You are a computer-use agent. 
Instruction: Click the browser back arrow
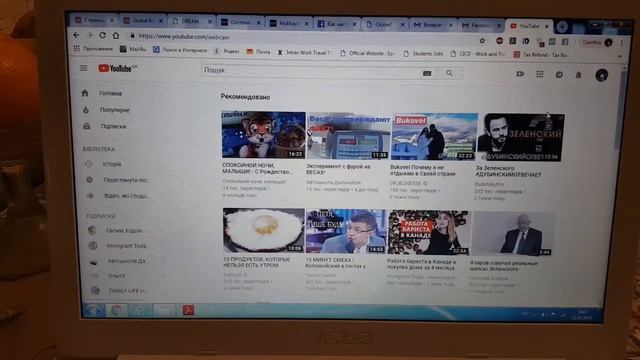pyautogui.click(x=76, y=35)
